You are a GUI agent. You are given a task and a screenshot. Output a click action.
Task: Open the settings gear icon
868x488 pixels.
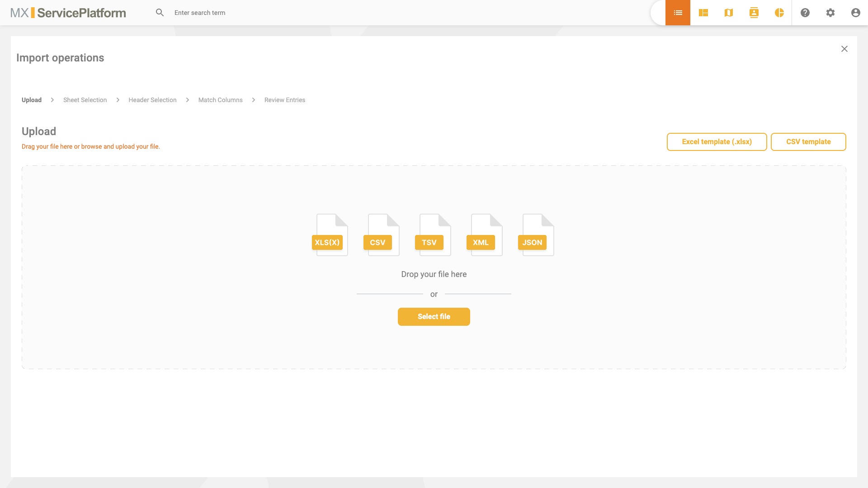coord(830,13)
